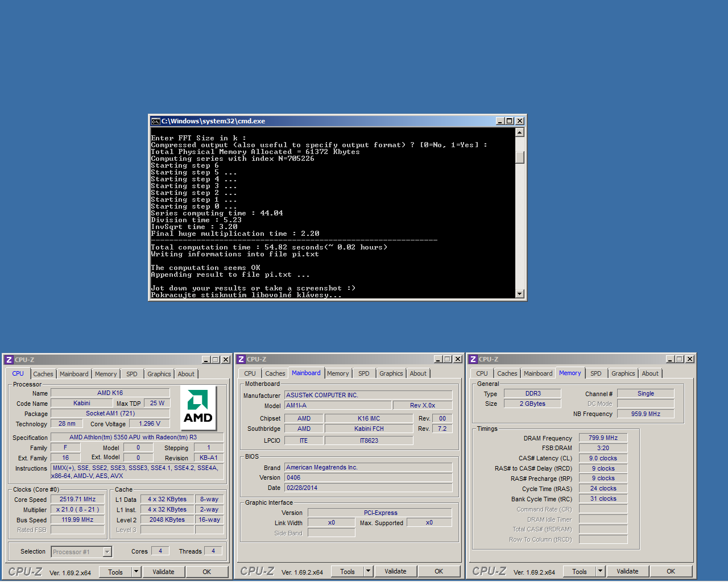Click Tools button in Memory window
This screenshot has height=582, width=728.
(x=580, y=571)
